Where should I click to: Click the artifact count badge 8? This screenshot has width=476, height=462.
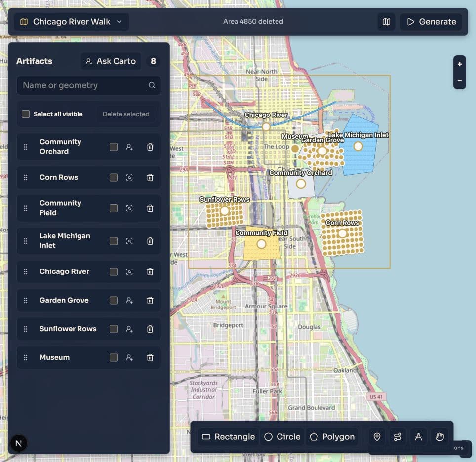coord(153,61)
